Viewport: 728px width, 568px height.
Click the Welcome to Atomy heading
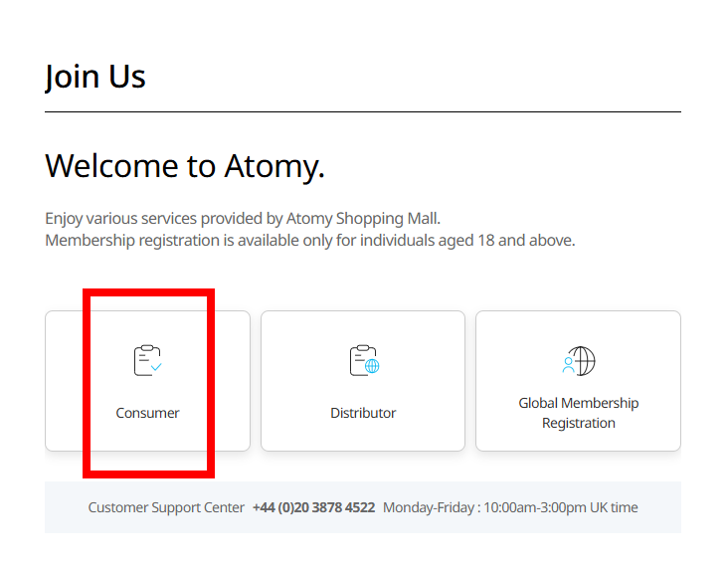click(x=185, y=165)
